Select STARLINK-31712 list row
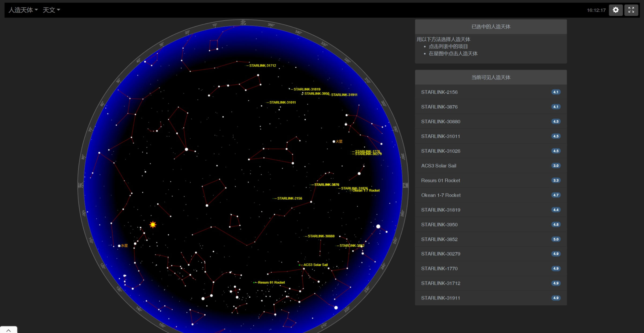This screenshot has height=333, width=644. pos(491,283)
